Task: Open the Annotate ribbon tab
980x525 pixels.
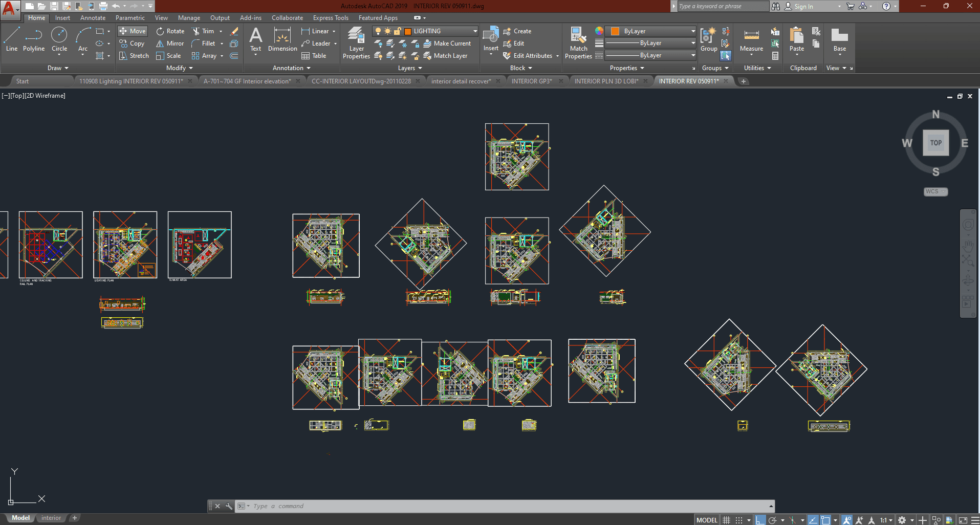Action: pos(93,18)
